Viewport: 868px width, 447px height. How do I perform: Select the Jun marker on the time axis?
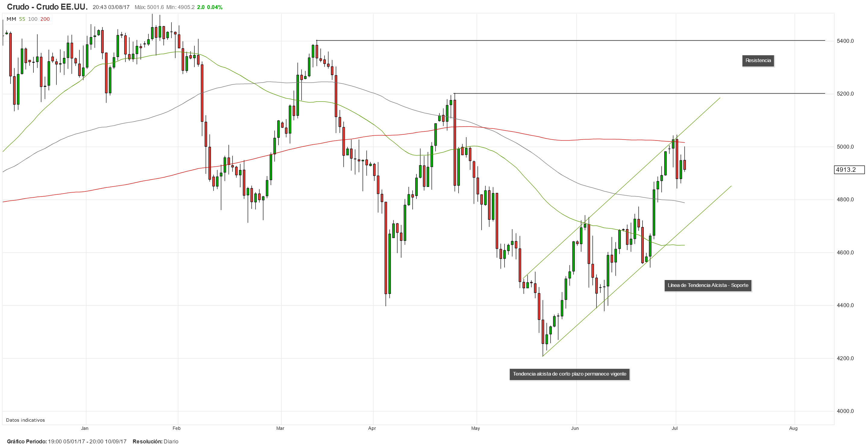(x=574, y=428)
